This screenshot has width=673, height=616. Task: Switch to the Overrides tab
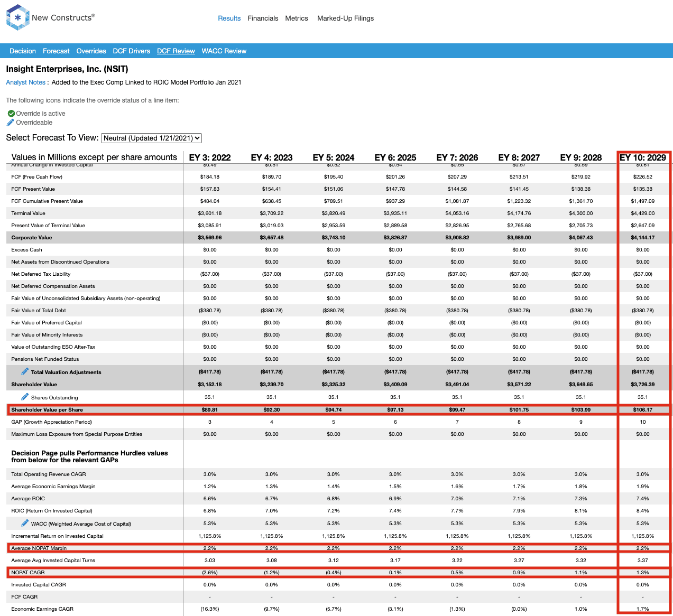[x=91, y=51]
